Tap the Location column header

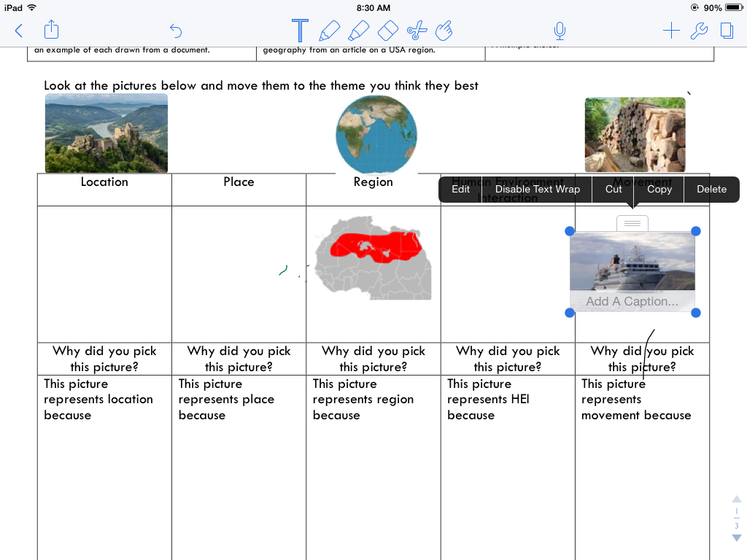tap(104, 182)
